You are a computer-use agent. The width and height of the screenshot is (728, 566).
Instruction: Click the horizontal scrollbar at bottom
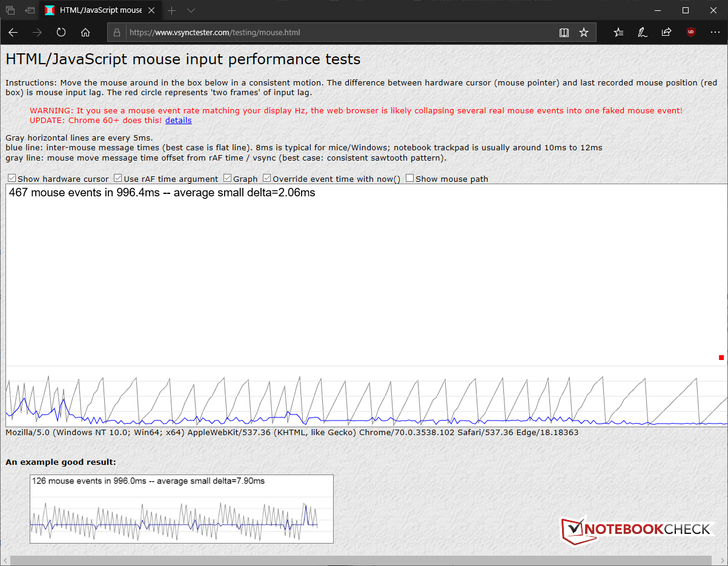360,561
